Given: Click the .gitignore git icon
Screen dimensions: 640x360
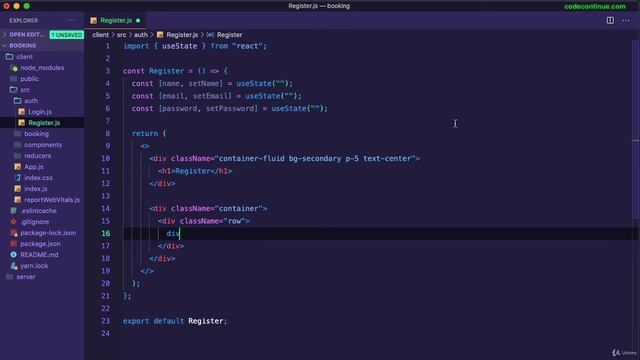Looking at the screenshot, I should [x=13, y=222].
